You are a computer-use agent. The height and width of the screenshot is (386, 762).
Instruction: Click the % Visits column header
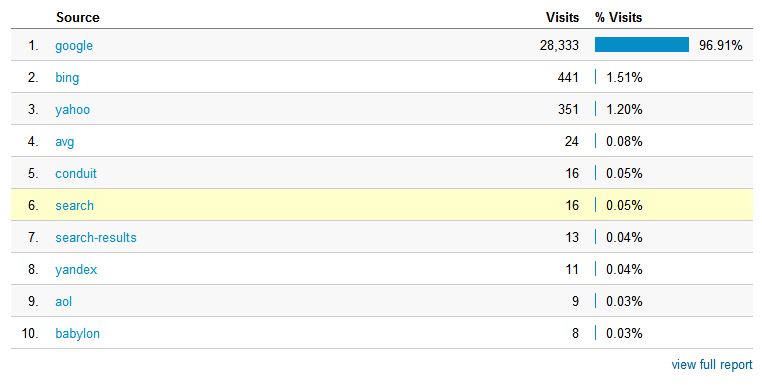(618, 18)
